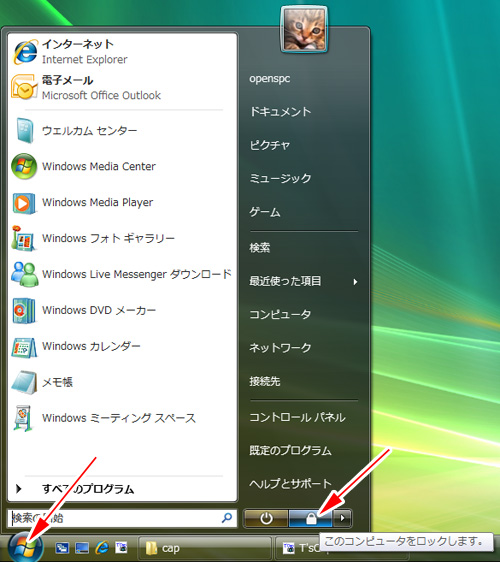
Task: Open 既定のプログラム
Action: click(290, 450)
